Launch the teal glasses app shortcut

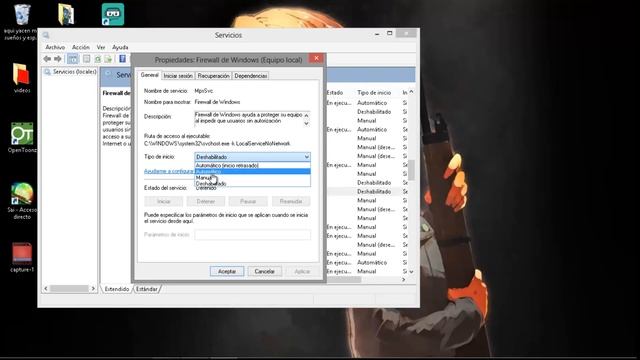113,14
